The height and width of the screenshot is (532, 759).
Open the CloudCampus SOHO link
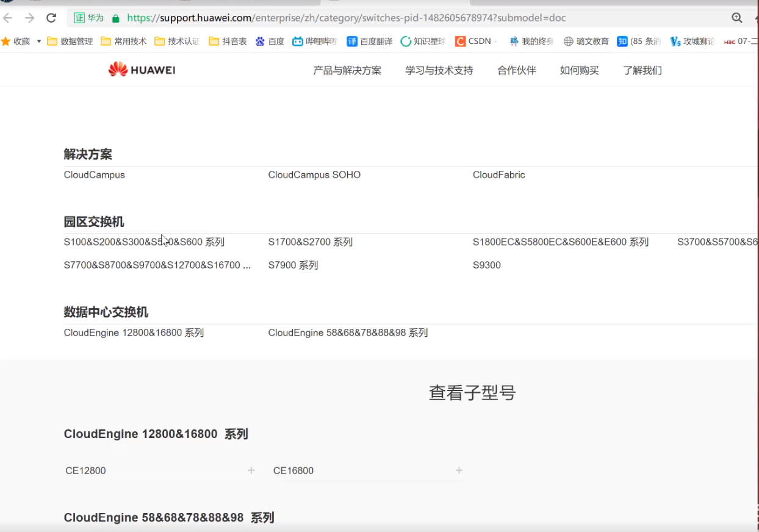[x=314, y=175]
